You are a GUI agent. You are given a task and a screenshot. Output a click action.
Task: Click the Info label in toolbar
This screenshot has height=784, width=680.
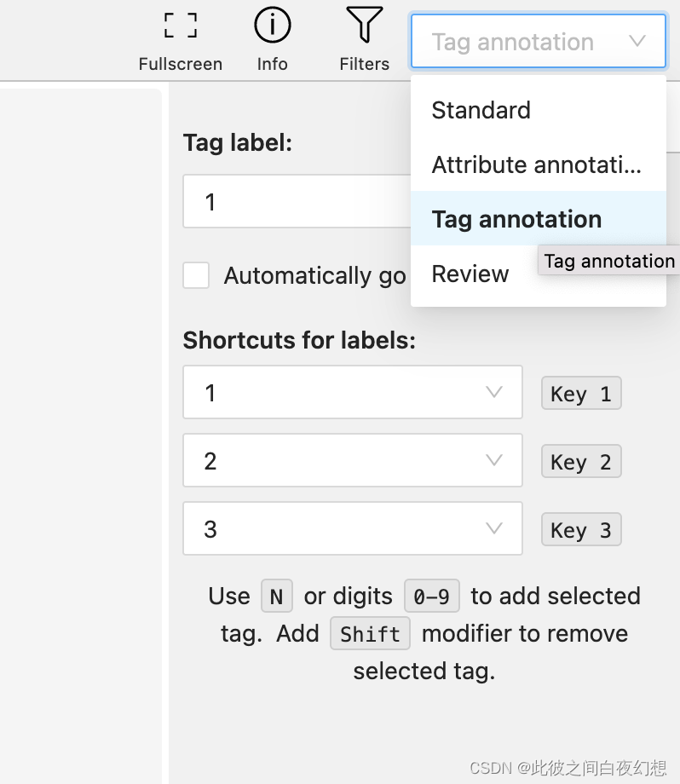point(272,64)
